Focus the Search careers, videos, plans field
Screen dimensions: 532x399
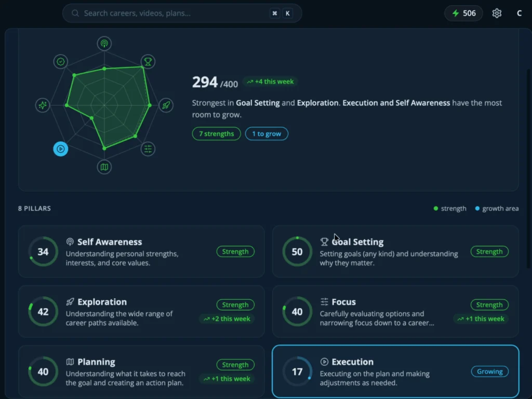tap(182, 13)
